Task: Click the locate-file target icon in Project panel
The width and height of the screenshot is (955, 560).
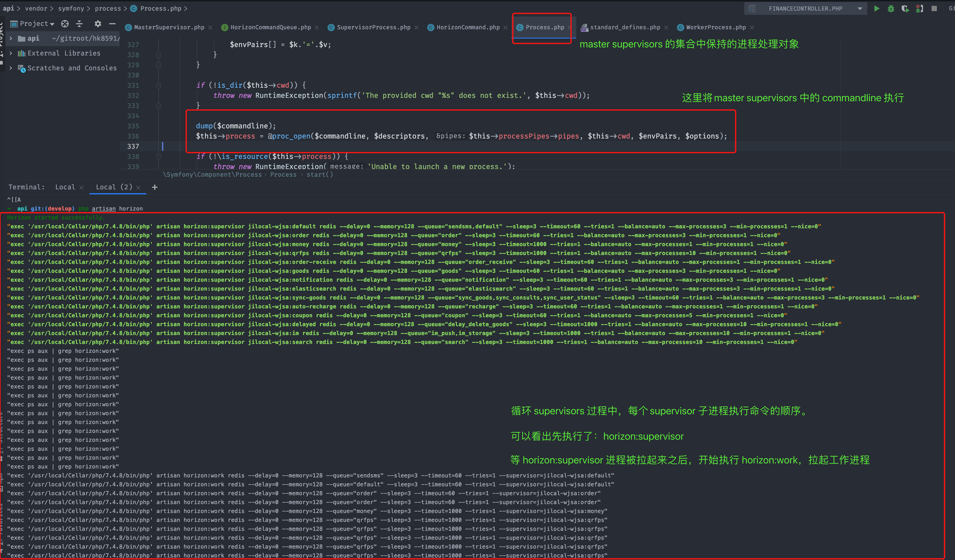Action: tap(65, 23)
